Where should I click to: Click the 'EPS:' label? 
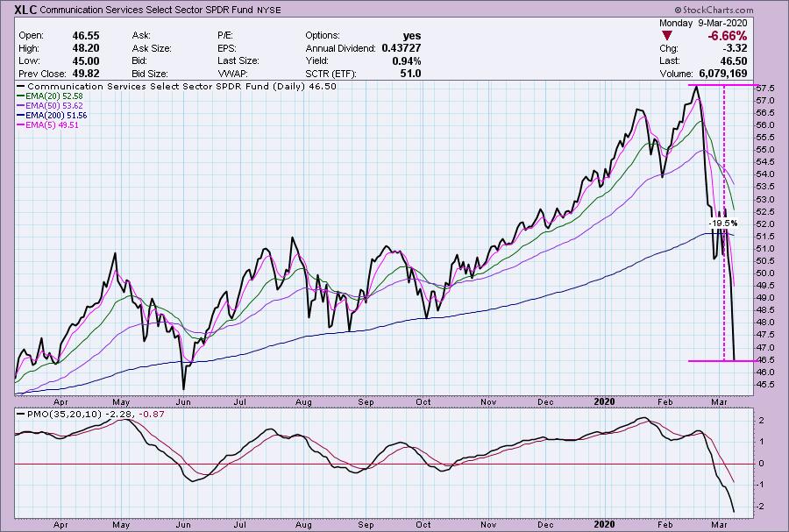pyautogui.click(x=227, y=48)
